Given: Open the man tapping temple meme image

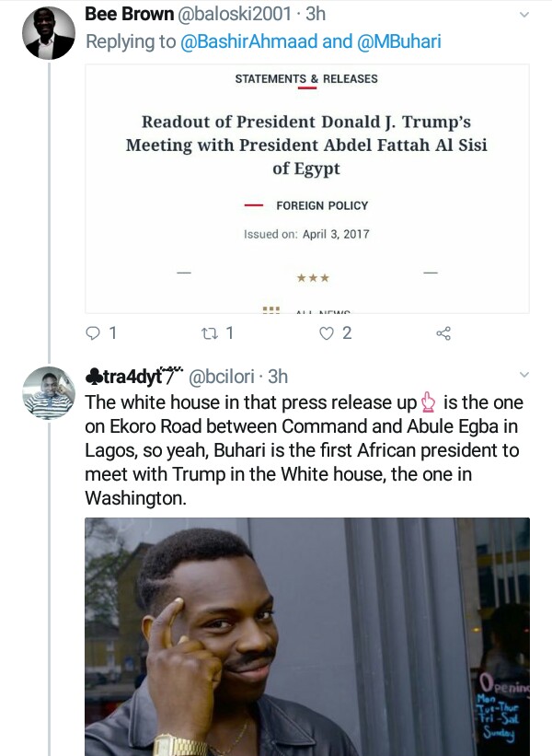Looking at the screenshot, I should click(x=306, y=635).
